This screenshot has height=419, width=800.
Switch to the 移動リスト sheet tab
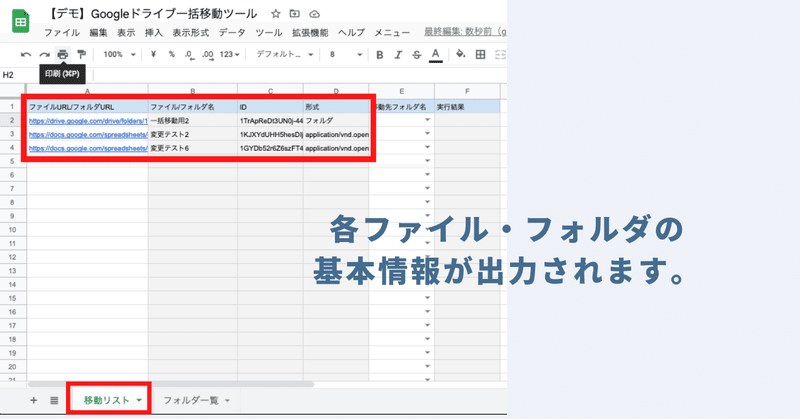pos(107,401)
